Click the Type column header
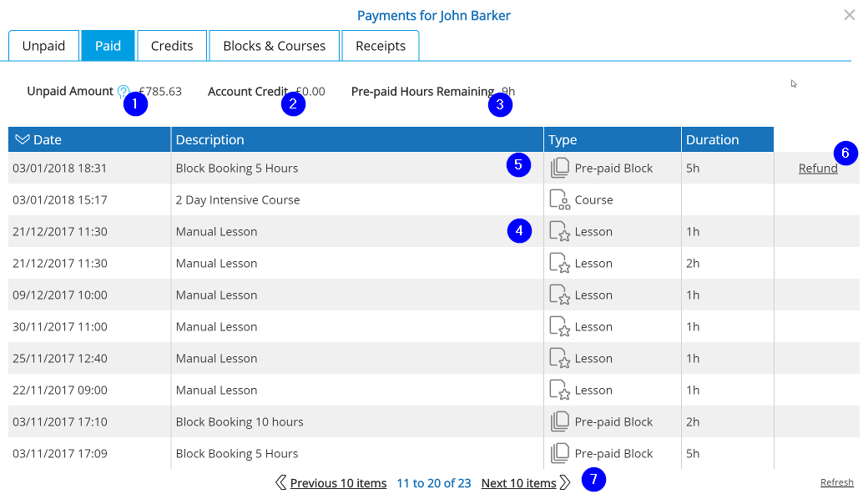The width and height of the screenshot is (868, 499). (613, 139)
